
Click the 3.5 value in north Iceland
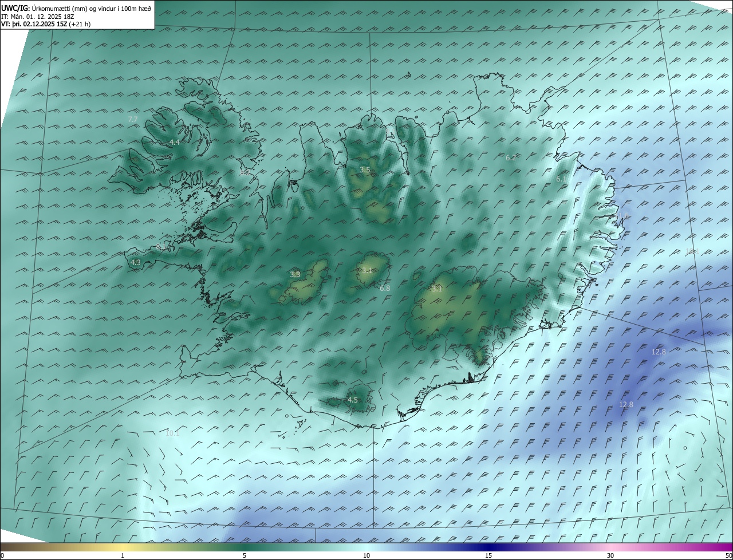coord(365,170)
